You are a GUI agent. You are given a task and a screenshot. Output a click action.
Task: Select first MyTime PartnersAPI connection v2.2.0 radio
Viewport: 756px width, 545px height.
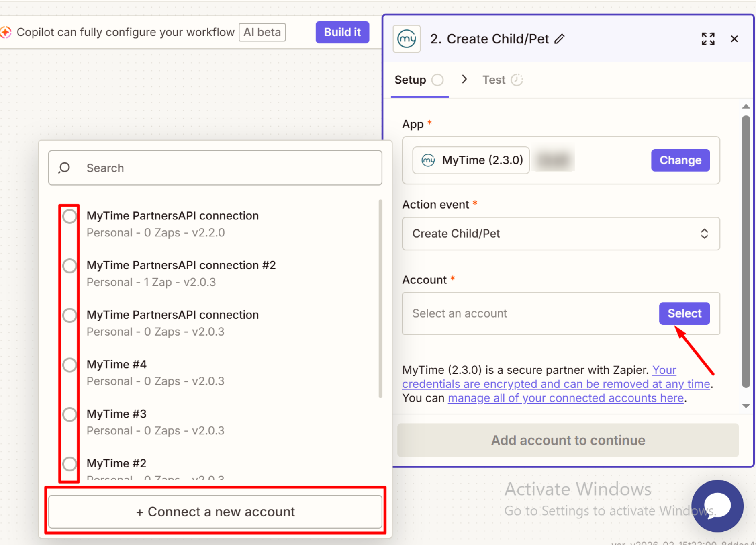click(x=69, y=216)
